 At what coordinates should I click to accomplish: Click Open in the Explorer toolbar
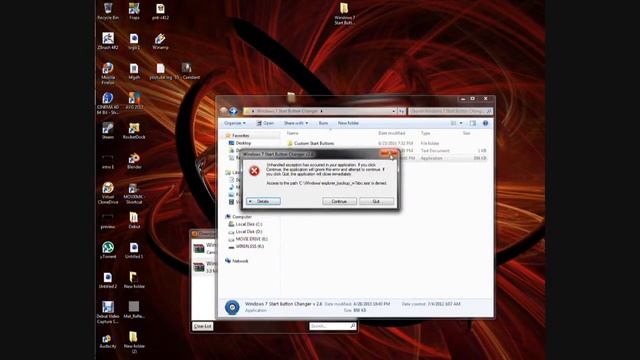click(265, 123)
